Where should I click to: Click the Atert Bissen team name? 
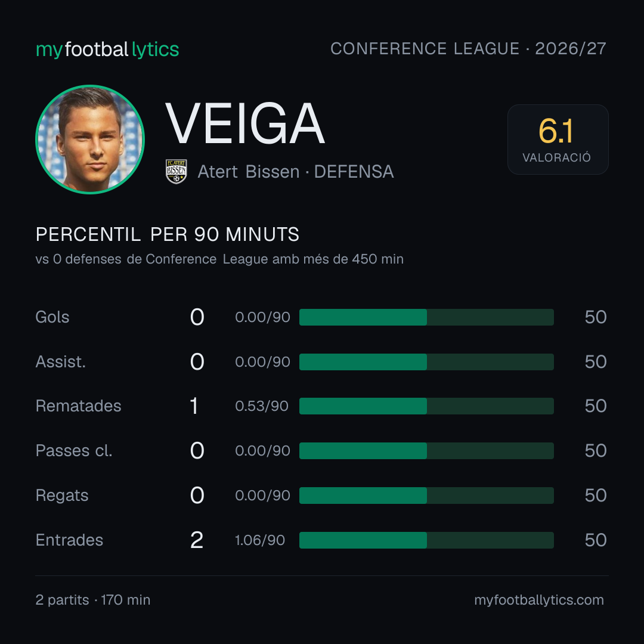point(249,172)
